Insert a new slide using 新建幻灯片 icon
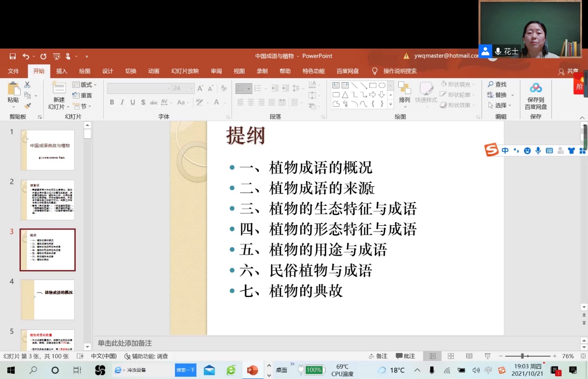This screenshot has height=379, width=588. [x=59, y=89]
